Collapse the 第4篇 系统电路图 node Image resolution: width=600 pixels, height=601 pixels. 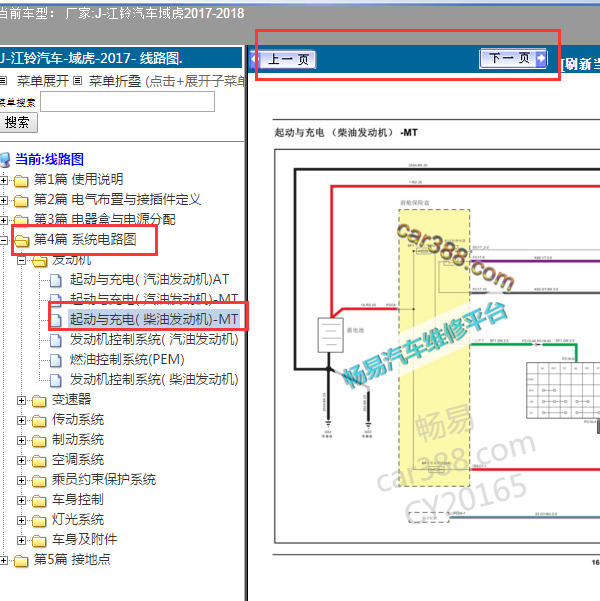(x=4, y=240)
